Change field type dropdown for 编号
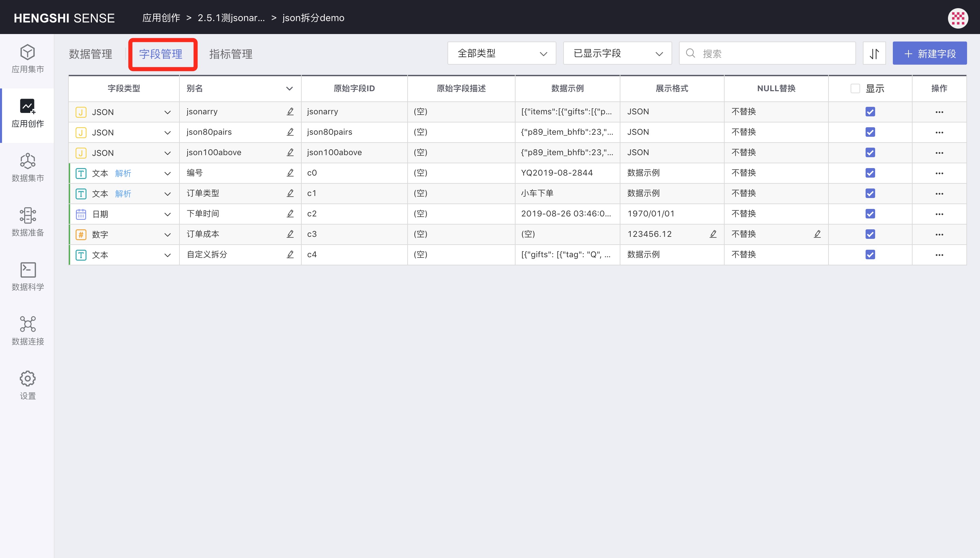The image size is (980, 558). point(168,173)
